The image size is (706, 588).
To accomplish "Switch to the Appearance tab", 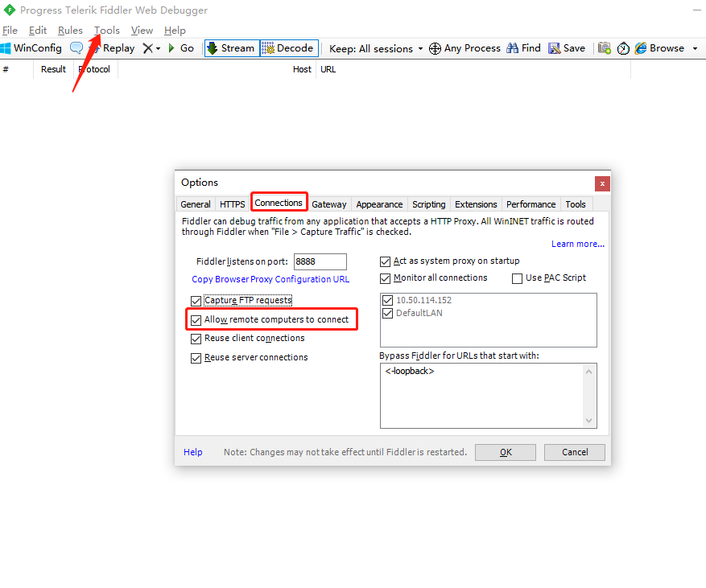I will coord(379,204).
